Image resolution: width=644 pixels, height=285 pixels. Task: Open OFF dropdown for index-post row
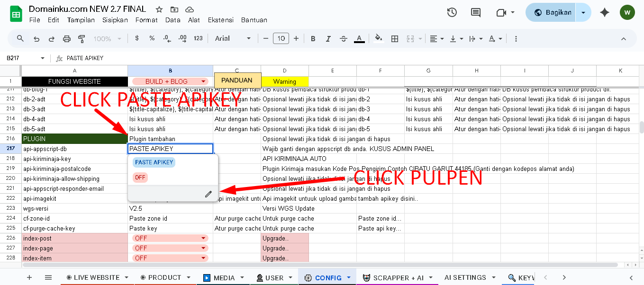point(170,238)
